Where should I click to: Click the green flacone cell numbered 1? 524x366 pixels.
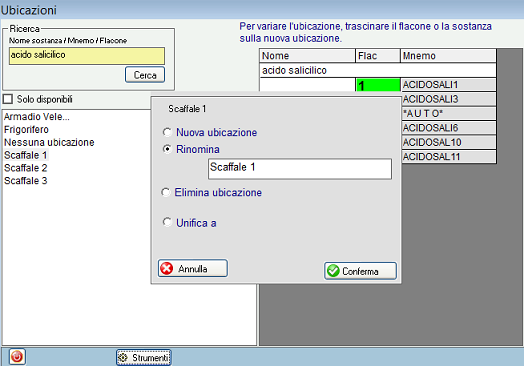tap(378, 85)
